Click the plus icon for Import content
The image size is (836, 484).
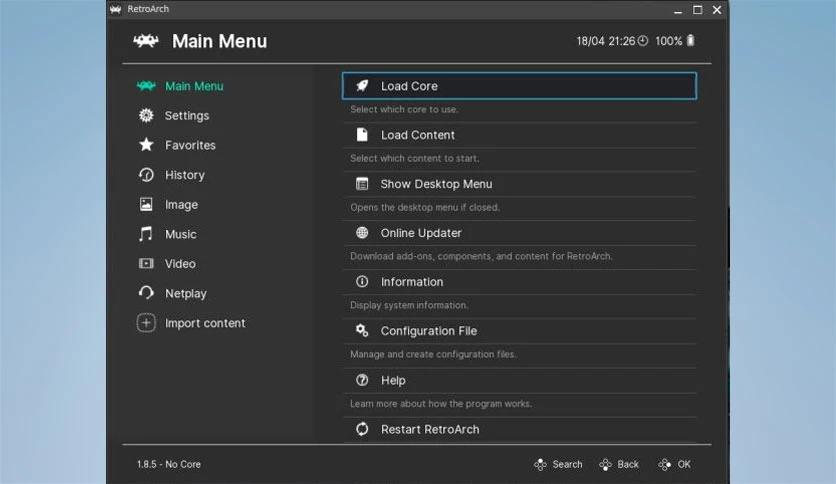[x=146, y=323]
